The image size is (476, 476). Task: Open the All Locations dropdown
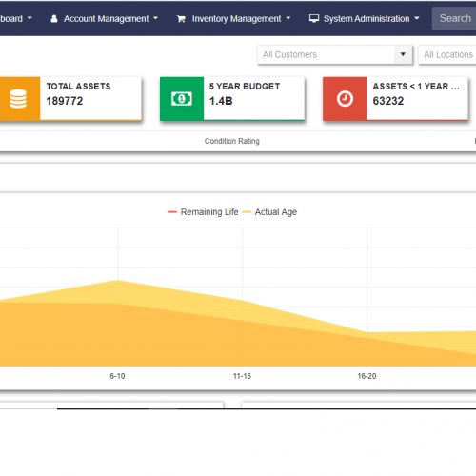(x=447, y=54)
